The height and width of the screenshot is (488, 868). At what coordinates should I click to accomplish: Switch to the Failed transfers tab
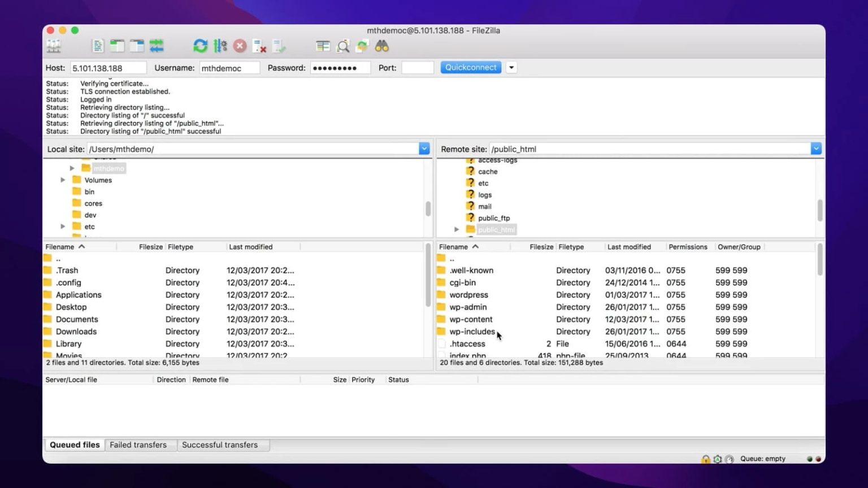[x=138, y=445]
